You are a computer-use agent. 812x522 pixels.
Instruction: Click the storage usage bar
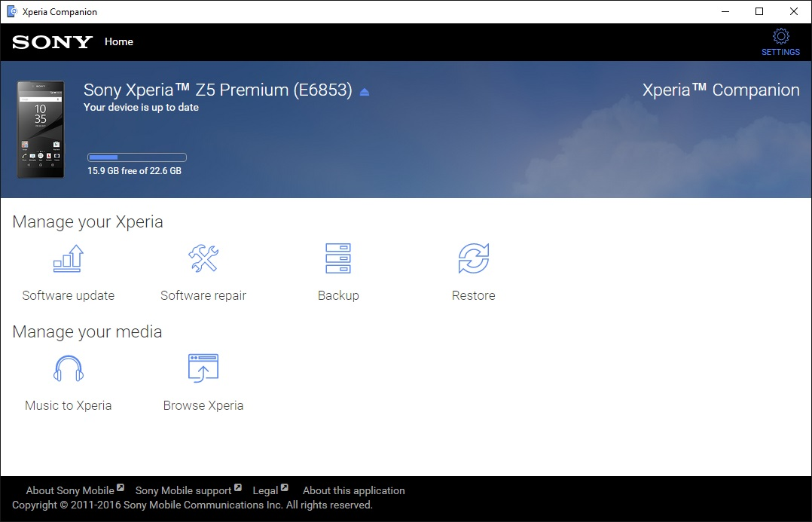point(136,157)
